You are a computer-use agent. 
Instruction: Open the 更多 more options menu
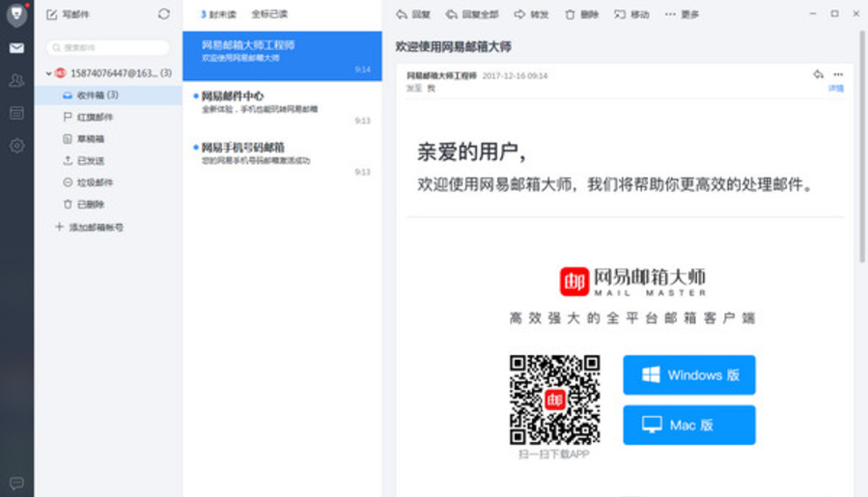682,14
